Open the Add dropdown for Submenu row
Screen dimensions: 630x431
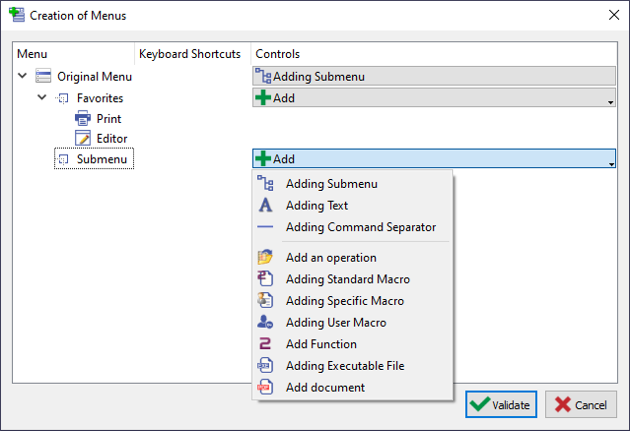433,159
